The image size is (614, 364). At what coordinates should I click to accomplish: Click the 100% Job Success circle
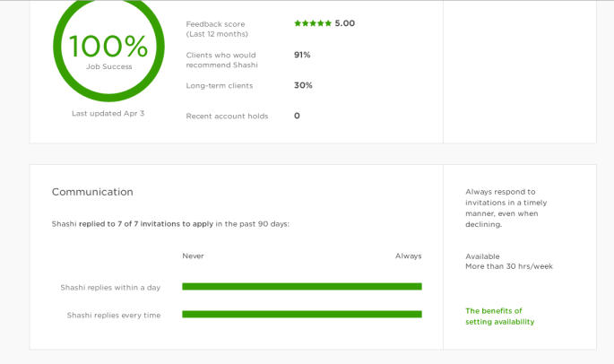(x=108, y=45)
